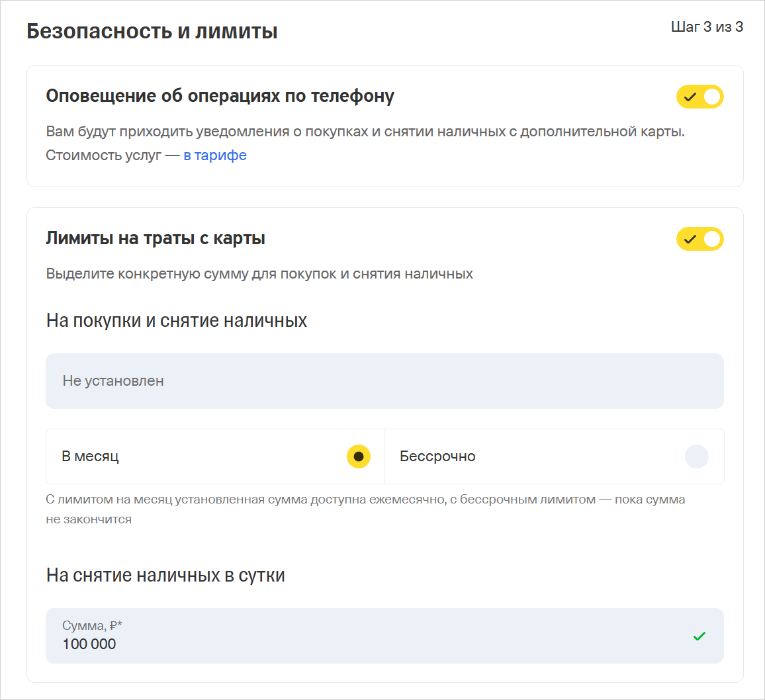The width and height of the screenshot is (765, 700).
Task: Turn off the card spending limits switch
Action: coord(699,239)
